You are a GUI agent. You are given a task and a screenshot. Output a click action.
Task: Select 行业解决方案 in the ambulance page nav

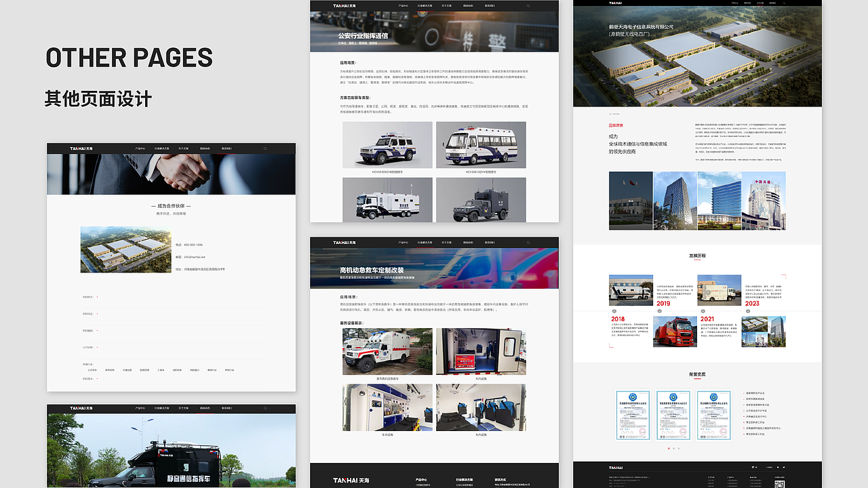(425, 242)
